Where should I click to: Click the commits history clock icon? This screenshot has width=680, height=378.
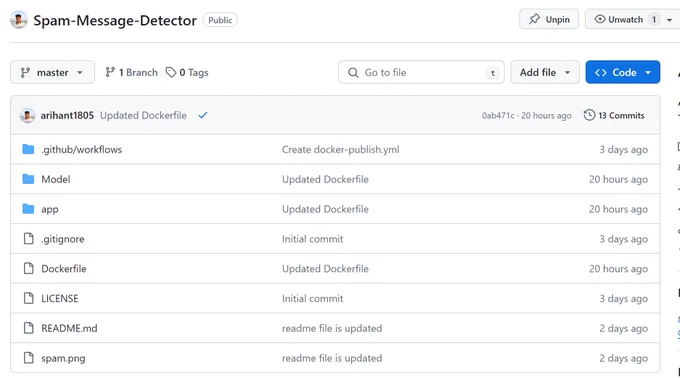589,115
